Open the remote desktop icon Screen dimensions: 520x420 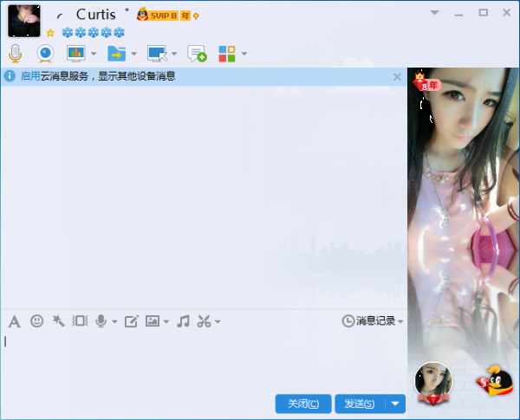(157, 54)
